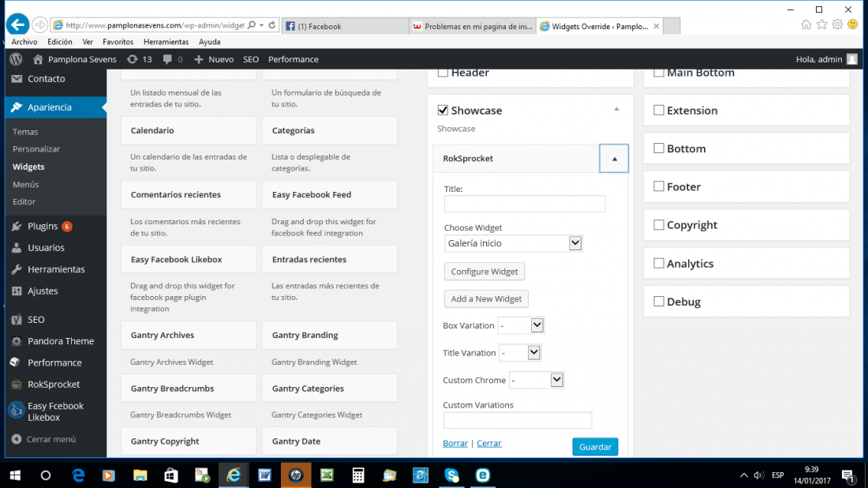868x488 pixels.
Task: Click the browser forward arrow button
Action: click(40, 25)
